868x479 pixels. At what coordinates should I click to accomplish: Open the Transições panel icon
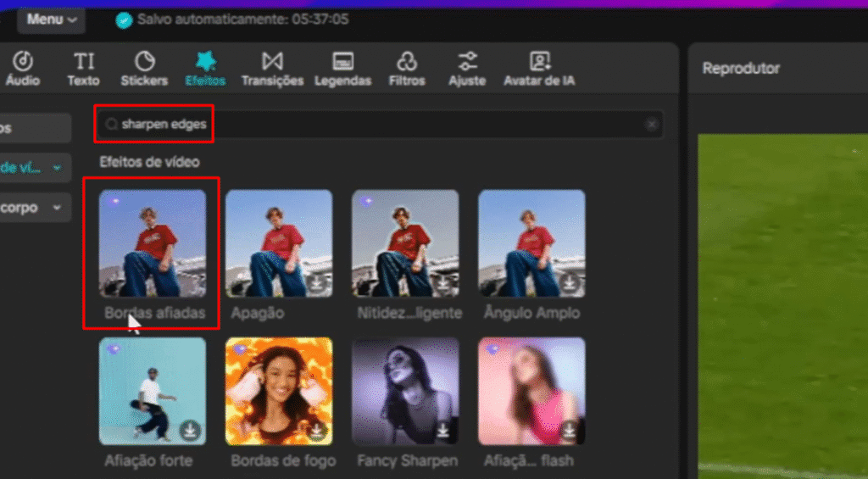pos(272,62)
